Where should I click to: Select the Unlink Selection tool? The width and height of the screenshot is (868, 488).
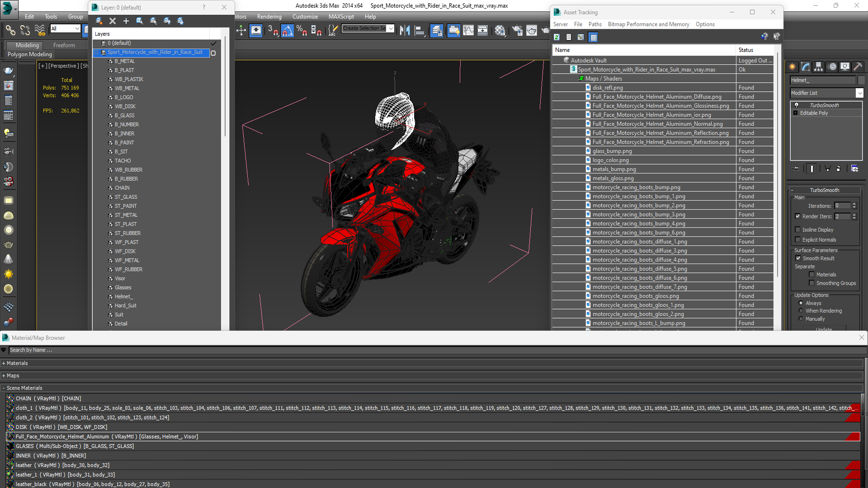tap(25, 30)
